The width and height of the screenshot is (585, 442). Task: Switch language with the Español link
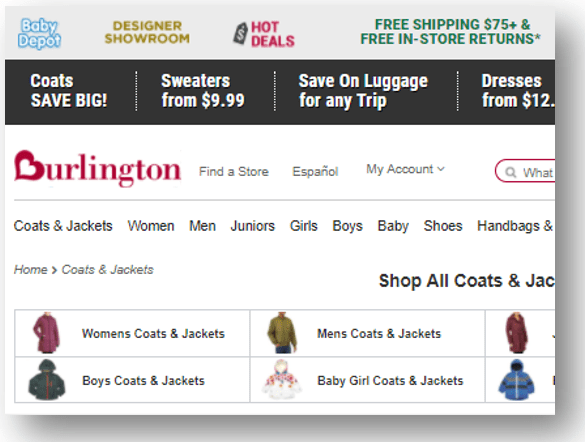(315, 172)
